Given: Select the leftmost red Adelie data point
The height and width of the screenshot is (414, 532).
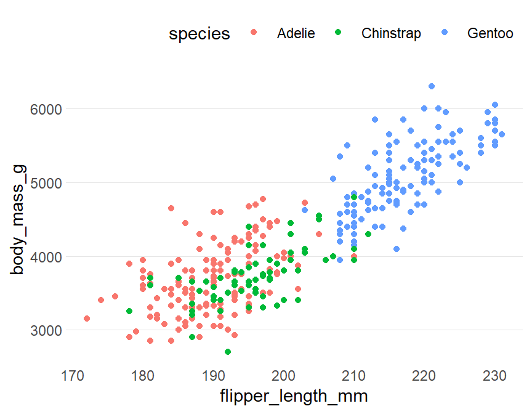Looking at the screenshot, I should point(87,319).
